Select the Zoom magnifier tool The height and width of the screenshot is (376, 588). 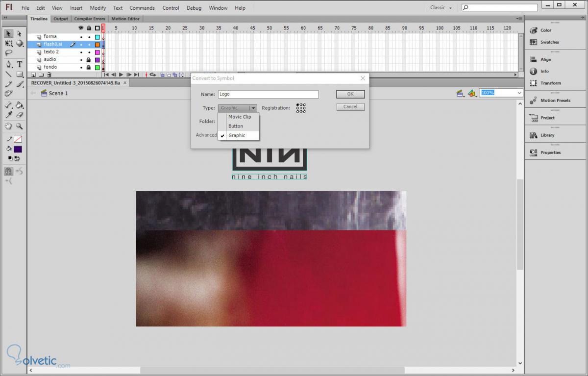(x=19, y=126)
